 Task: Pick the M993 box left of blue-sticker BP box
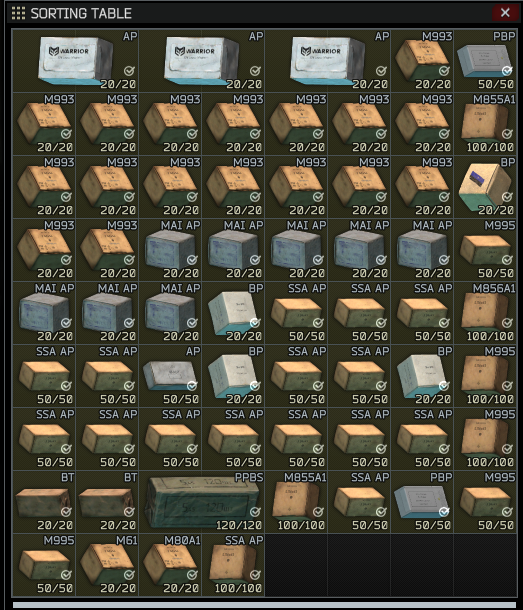pyautogui.click(x=422, y=187)
